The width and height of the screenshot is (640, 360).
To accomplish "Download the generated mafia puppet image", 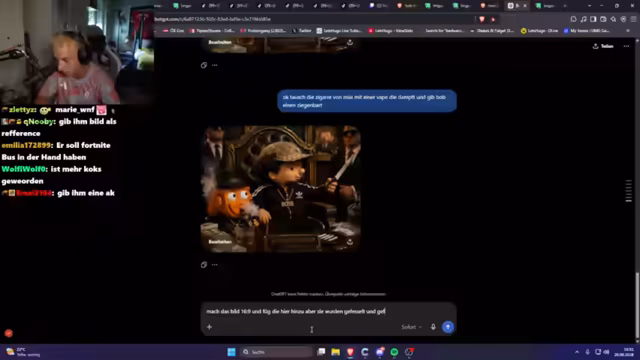I will point(350,242).
